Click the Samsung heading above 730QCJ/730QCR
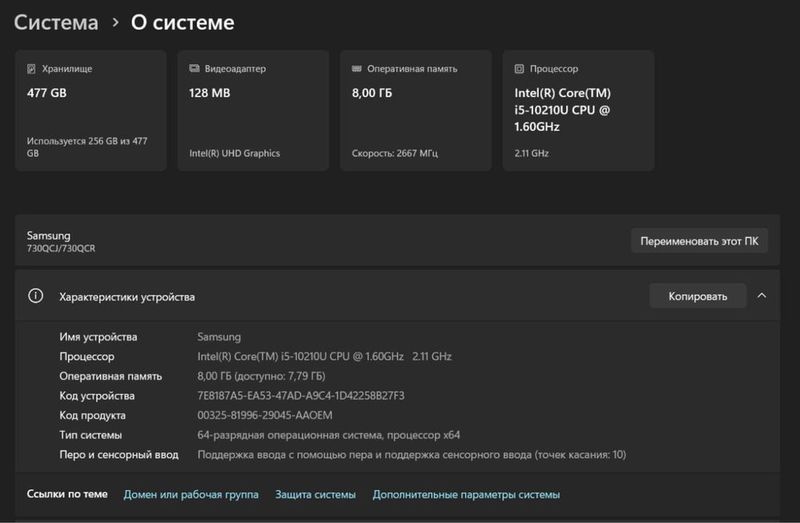This screenshot has height=523, width=800. click(x=49, y=235)
